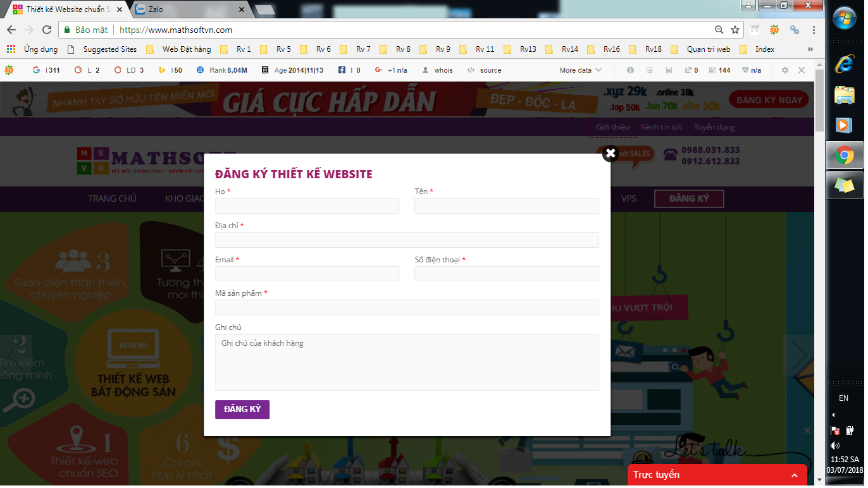868x488 pixels.
Task: Click the Chrome profile person icon
Action: pos(748,5)
